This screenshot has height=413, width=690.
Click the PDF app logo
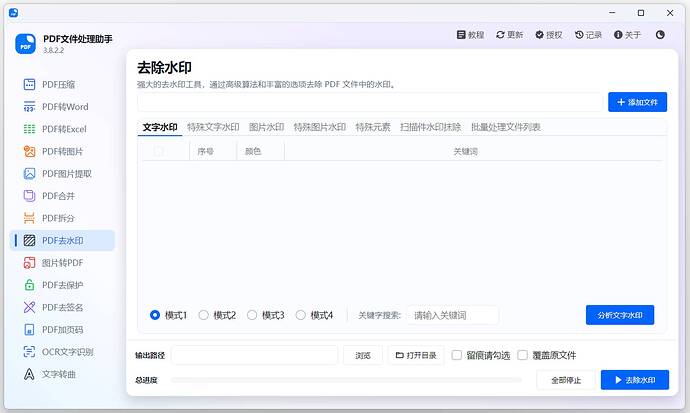pyautogui.click(x=26, y=44)
